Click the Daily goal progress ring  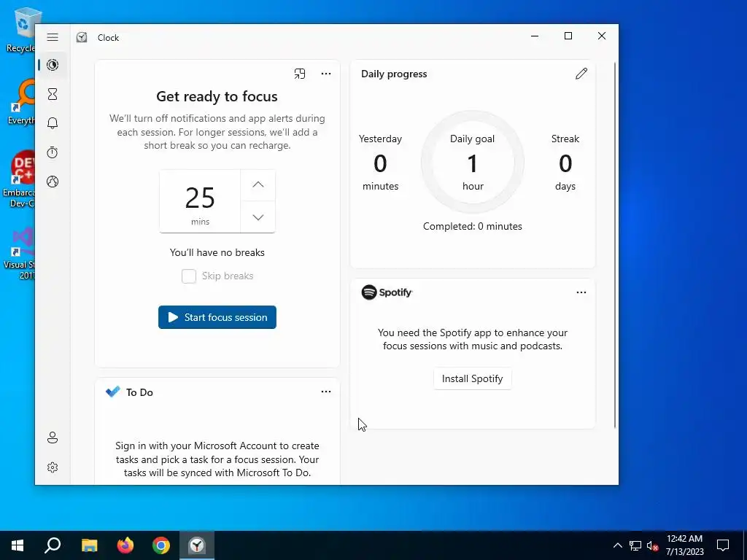(473, 163)
